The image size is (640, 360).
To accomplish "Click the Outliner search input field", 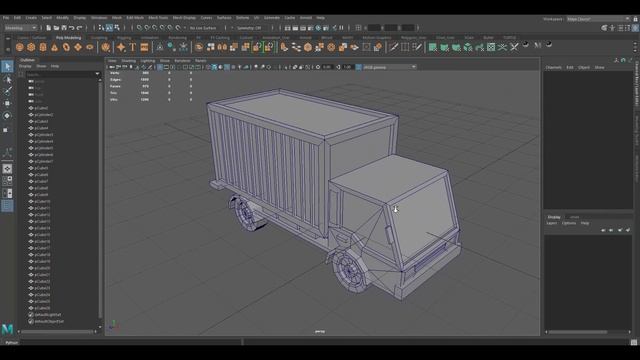I will point(60,74).
